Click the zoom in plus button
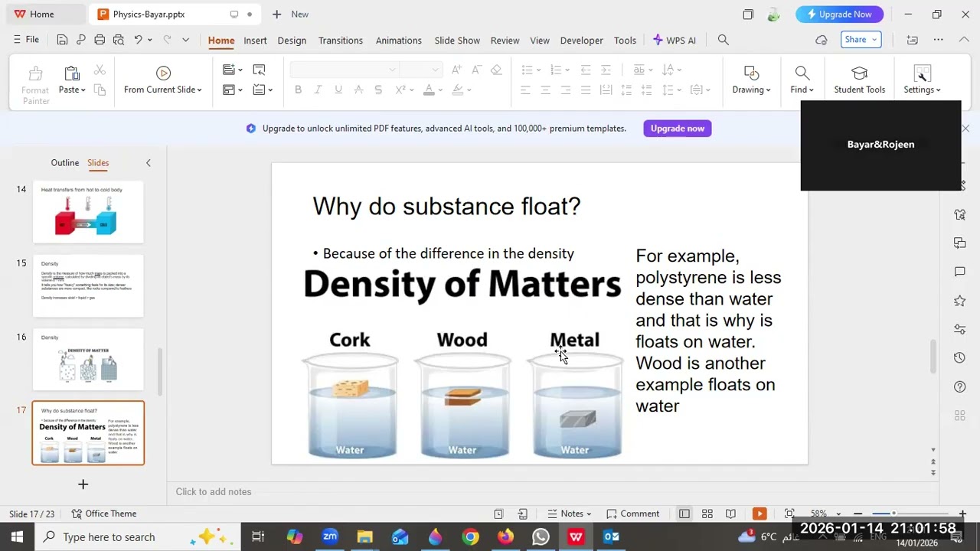 click(x=962, y=514)
